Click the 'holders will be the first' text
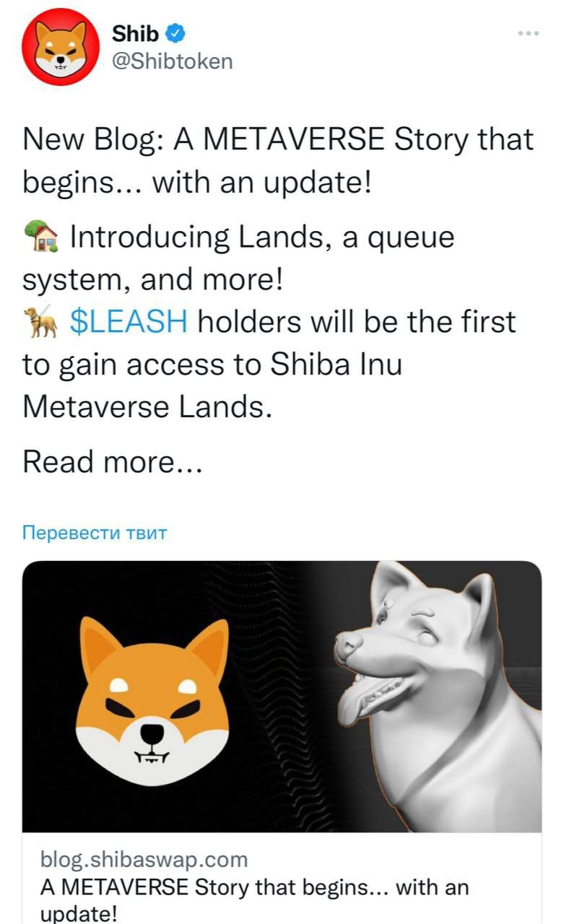 (x=357, y=321)
